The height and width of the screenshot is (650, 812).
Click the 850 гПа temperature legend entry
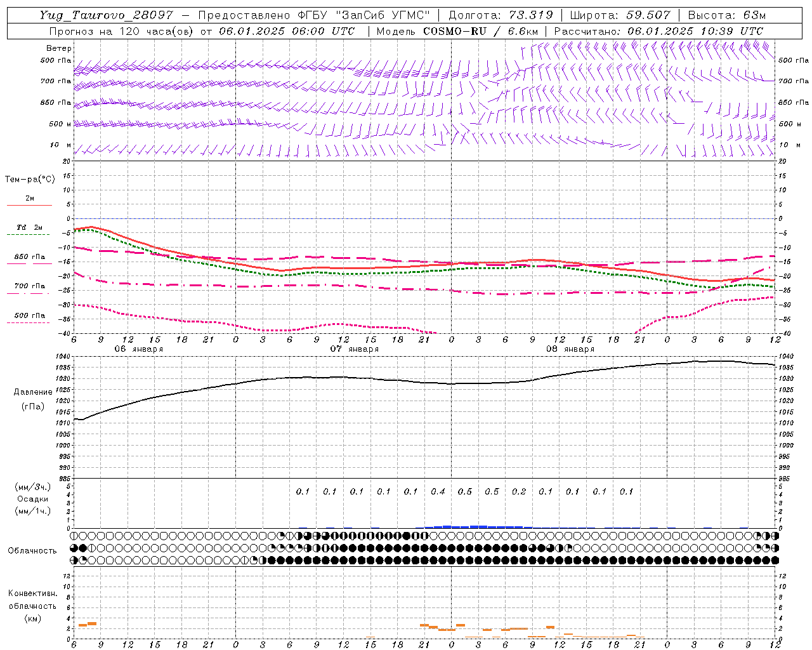click(29, 257)
